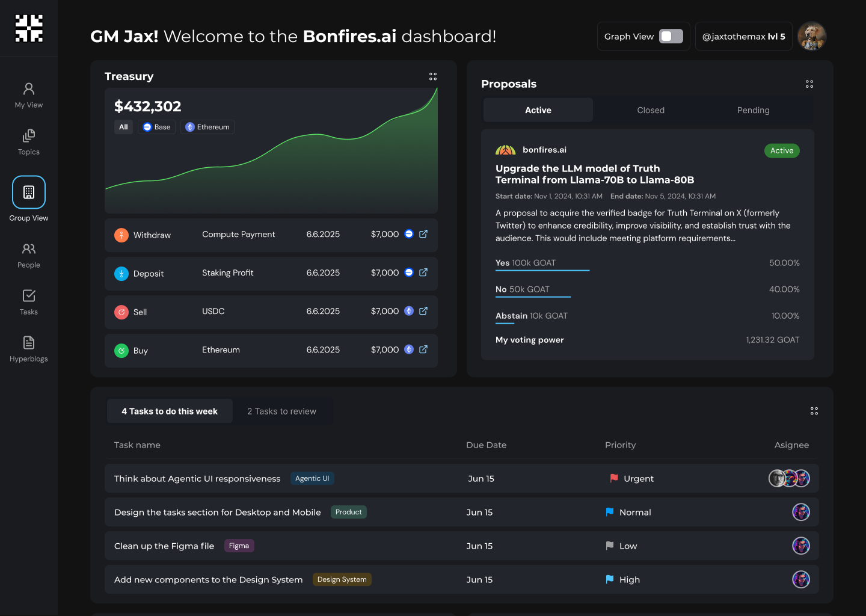
Task: Open task Think about Agentic UI responsiveness
Action: 197,478
